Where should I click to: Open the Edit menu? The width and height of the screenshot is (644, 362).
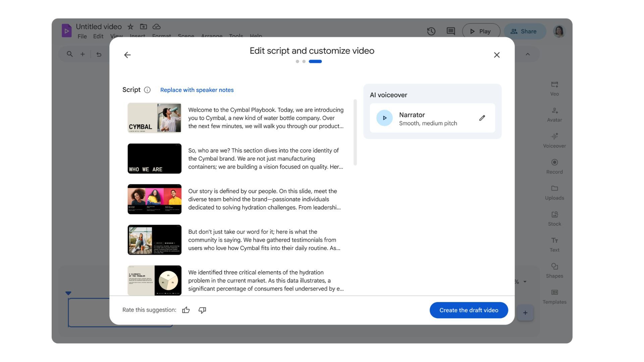[98, 36]
